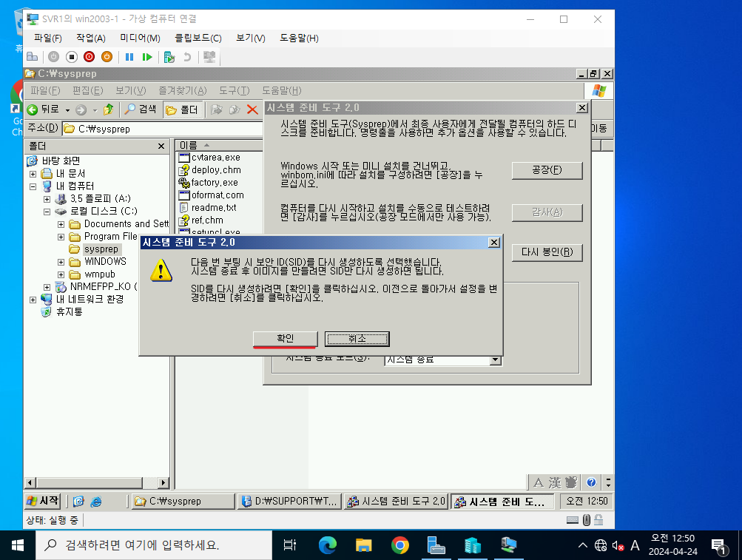Viewport: 742px width, 560px height.
Task: Click the C:\sysprep address field
Action: point(162,129)
